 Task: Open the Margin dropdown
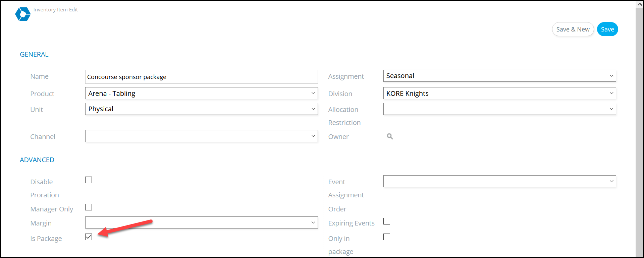(x=202, y=222)
